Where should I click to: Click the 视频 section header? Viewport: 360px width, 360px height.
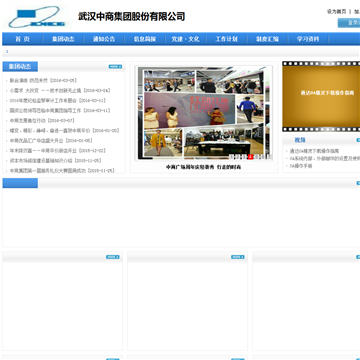tap(300, 140)
